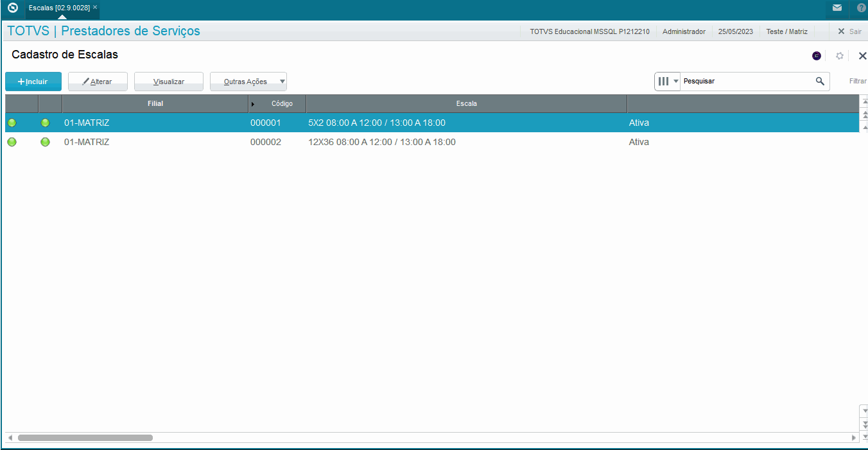Viewport: 868px width, 450px height.
Task: Click the Sair exit button
Action: point(849,31)
